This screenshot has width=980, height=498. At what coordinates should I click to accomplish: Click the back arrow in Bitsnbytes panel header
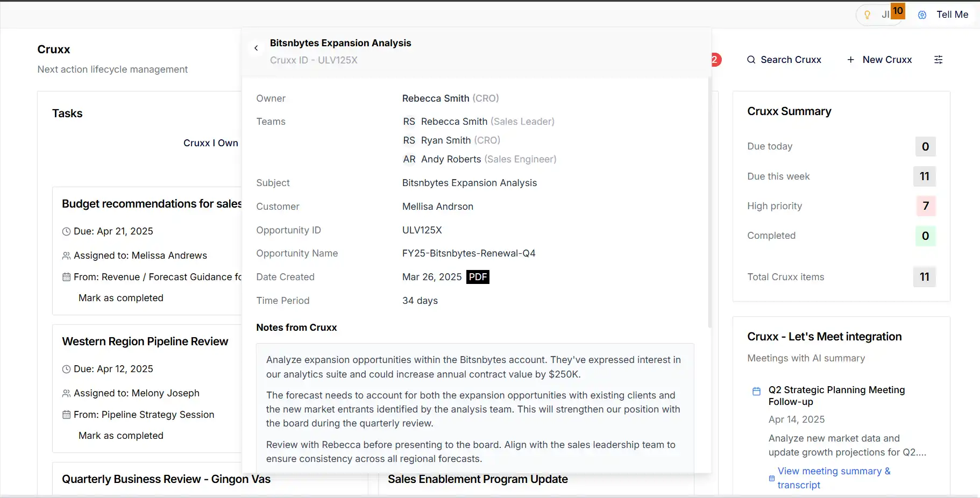point(256,48)
